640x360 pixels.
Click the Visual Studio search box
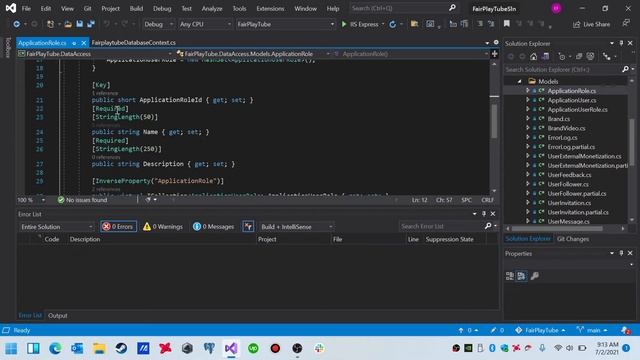[x=403, y=8]
